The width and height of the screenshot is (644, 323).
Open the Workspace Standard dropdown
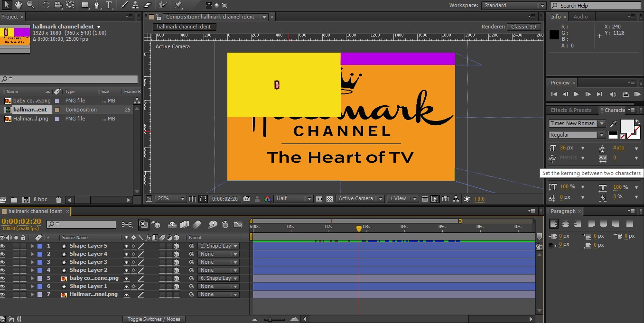point(514,6)
